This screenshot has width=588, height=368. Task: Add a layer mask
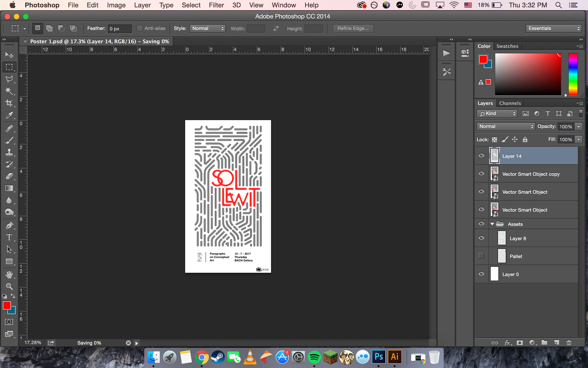coord(520,343)
